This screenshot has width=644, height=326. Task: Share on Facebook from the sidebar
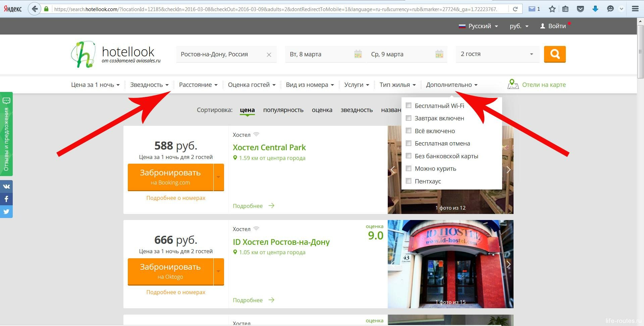pyautogui.click(x=6, y=199)
